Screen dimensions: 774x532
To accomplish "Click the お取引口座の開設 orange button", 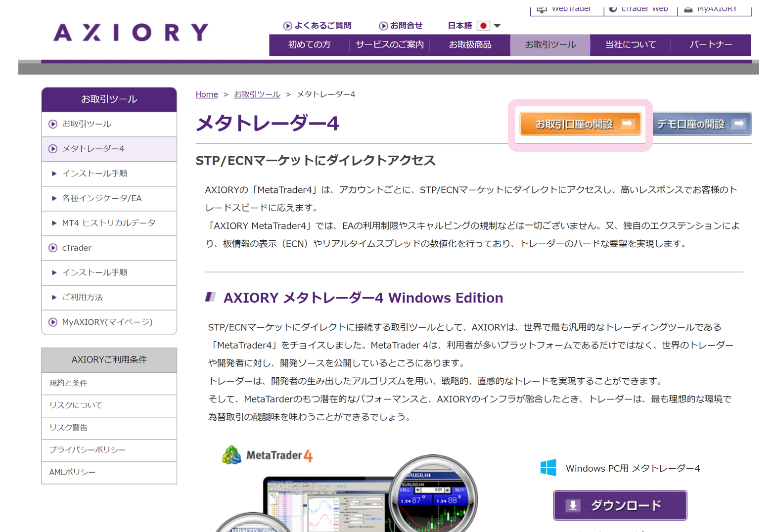I will (x=580, y=124).
